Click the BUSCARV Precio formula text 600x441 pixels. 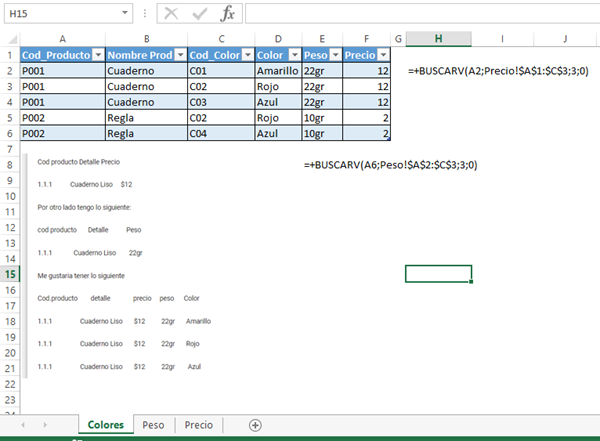coord(498,71)
